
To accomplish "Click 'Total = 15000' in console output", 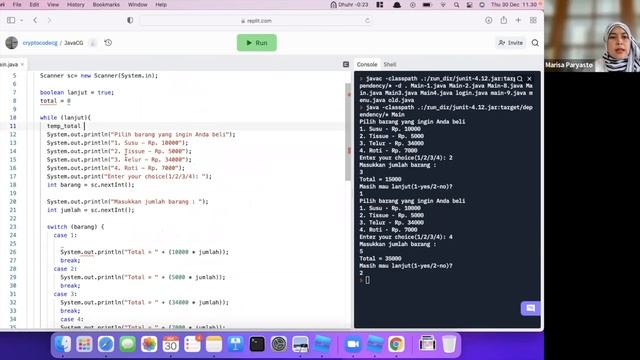I will [380, 179].
